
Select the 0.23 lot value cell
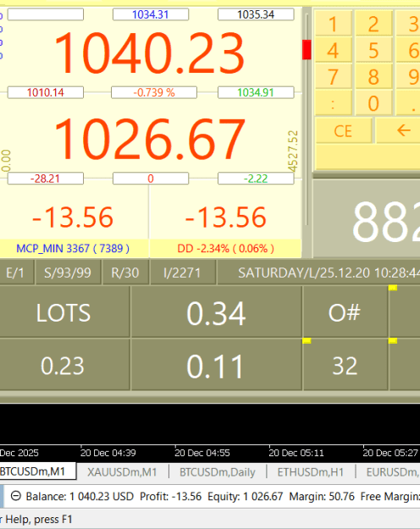click(x=64, y=366)
